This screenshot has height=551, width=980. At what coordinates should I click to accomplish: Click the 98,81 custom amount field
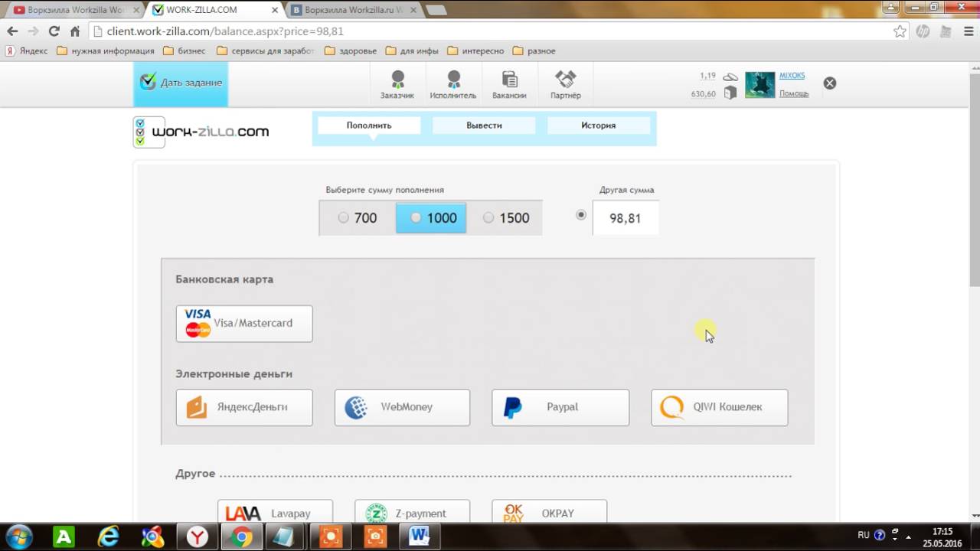click(626, 218)
